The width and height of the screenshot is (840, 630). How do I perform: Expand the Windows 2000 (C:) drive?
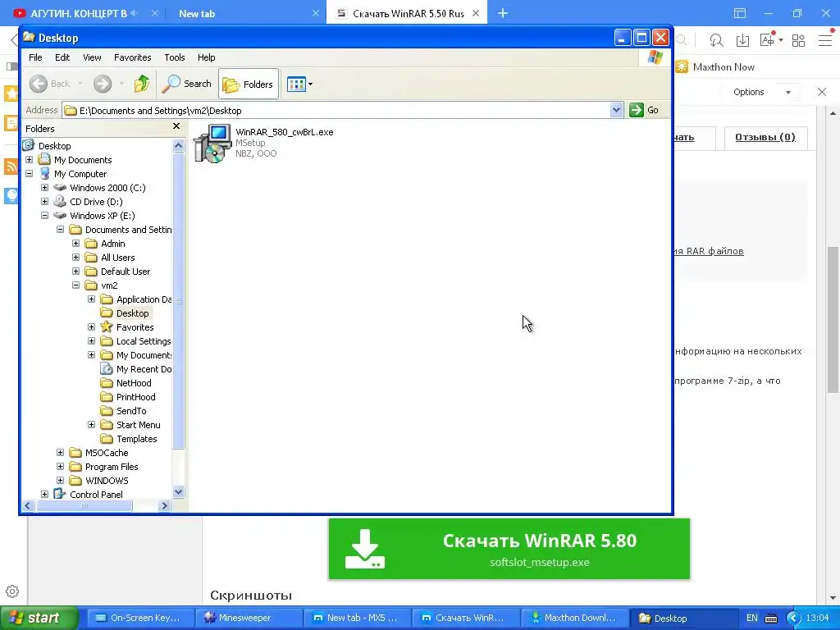(x=45, y=188)
